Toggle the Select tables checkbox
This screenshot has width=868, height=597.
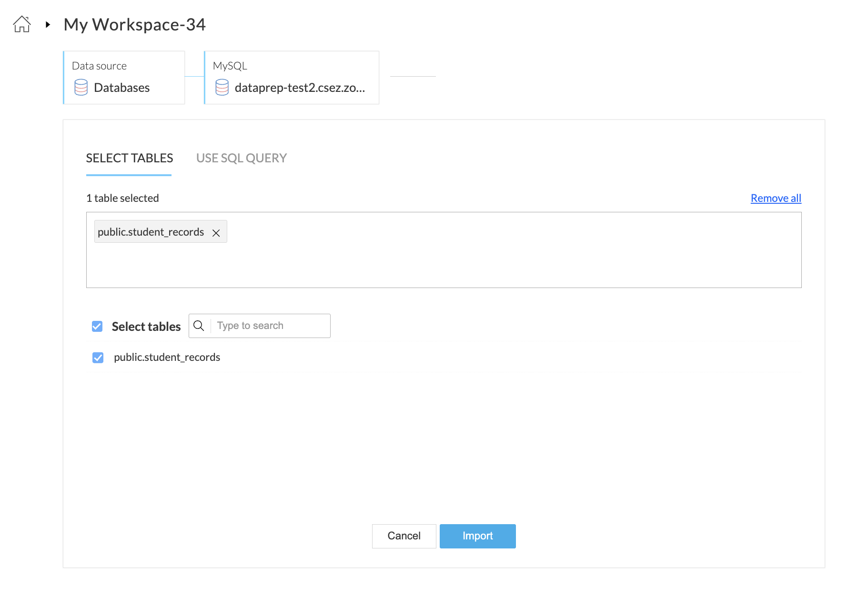click(x=97, y=326)
